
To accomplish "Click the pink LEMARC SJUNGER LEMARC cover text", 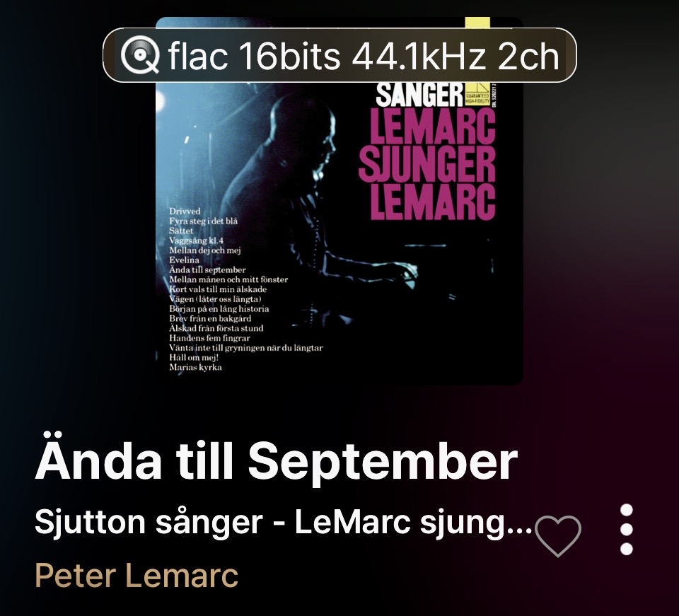I will (x=427, y=165).
